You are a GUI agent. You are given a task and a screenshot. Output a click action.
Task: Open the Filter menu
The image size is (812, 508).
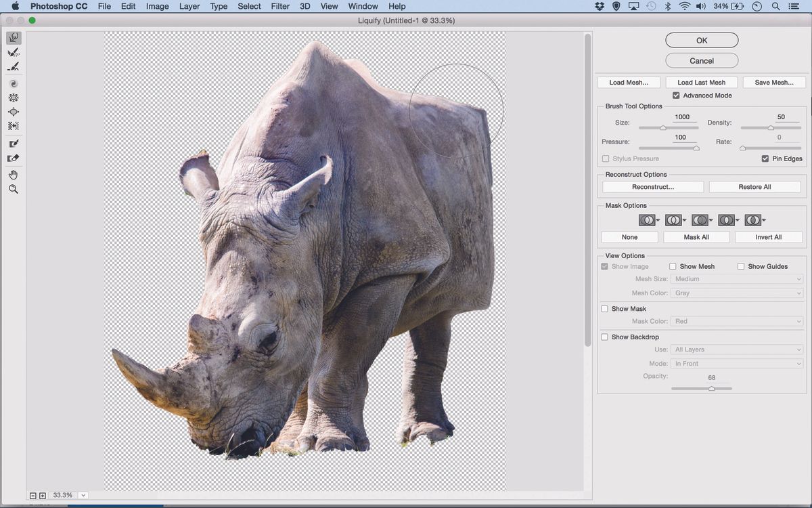coord(279,6)
